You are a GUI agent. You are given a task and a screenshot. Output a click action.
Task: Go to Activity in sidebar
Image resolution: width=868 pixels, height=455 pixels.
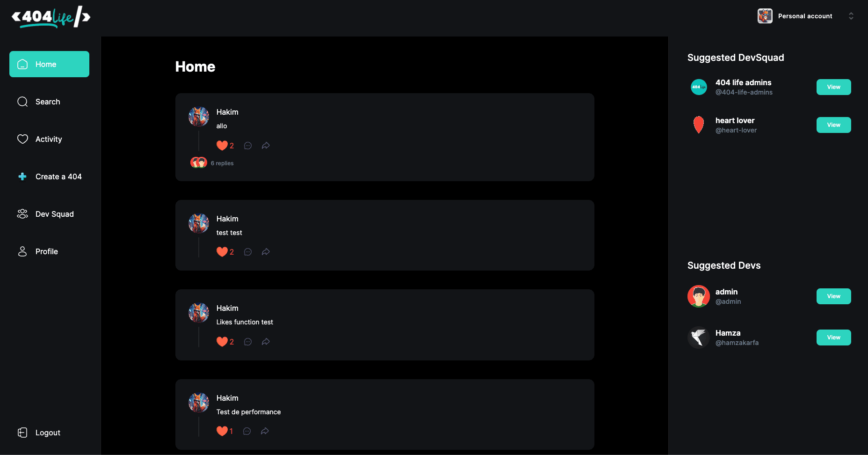[49, 139]
